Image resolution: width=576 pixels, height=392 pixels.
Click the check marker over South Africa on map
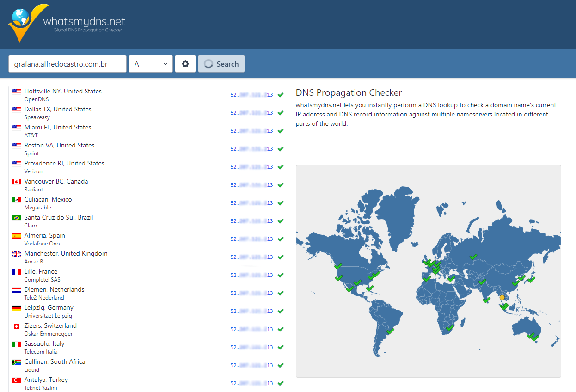pos(450,328)
